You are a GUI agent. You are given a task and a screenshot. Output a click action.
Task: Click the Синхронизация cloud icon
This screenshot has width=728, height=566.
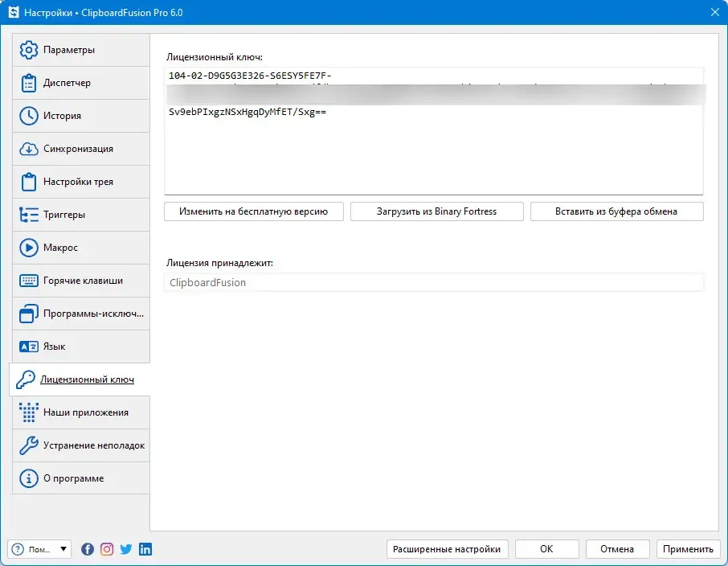(x=28, y=149)
